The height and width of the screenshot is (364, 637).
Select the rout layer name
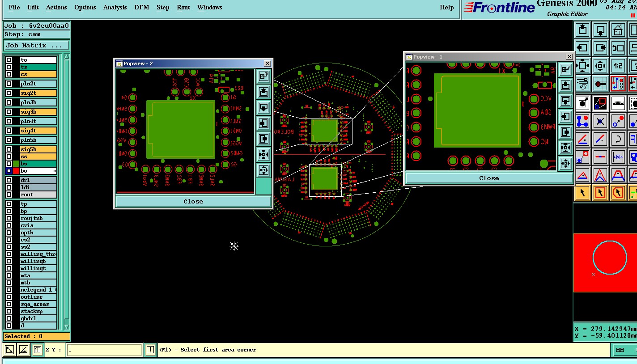(38, 195)
